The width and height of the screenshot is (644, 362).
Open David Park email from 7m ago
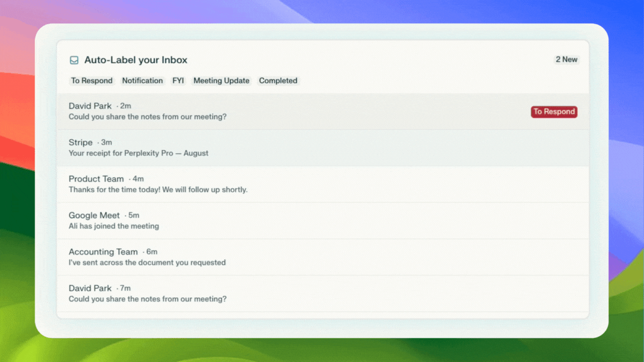coord(323,293)
